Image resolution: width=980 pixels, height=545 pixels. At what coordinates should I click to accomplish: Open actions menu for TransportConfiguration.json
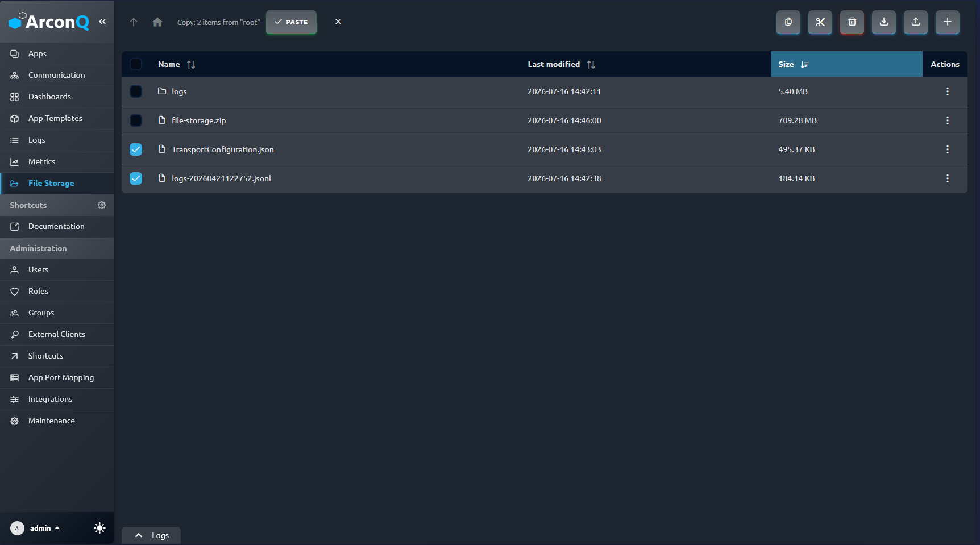point(948,149)
